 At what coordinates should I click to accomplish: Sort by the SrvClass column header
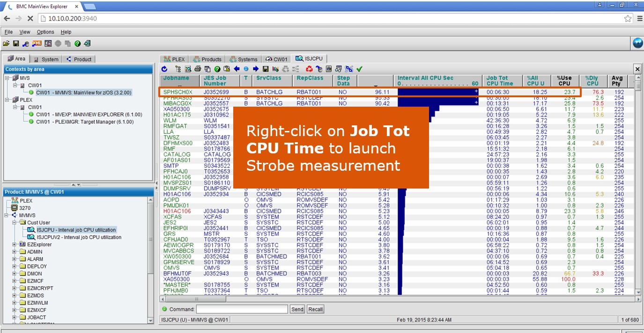273,80
